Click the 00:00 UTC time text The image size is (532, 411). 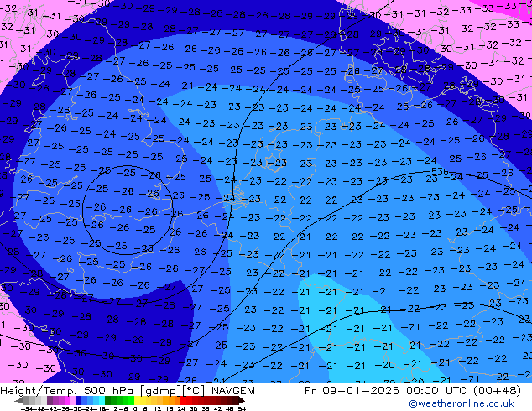(x=435, y=391)
